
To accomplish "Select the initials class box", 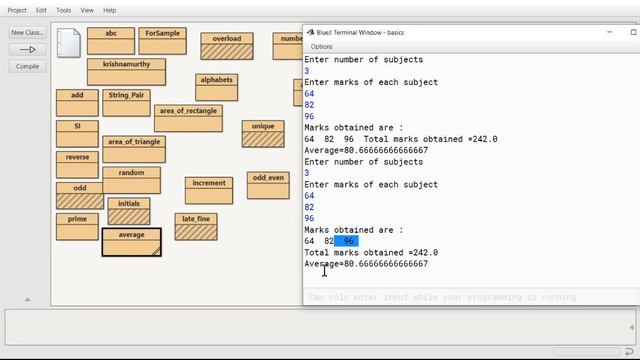I will (129, 211).
